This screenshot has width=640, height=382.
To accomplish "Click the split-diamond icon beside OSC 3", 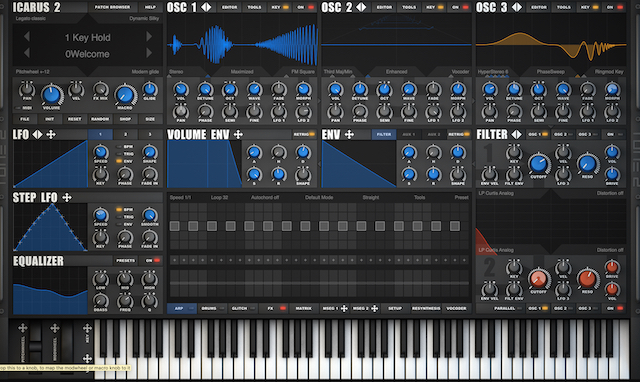I will (517, 7).
